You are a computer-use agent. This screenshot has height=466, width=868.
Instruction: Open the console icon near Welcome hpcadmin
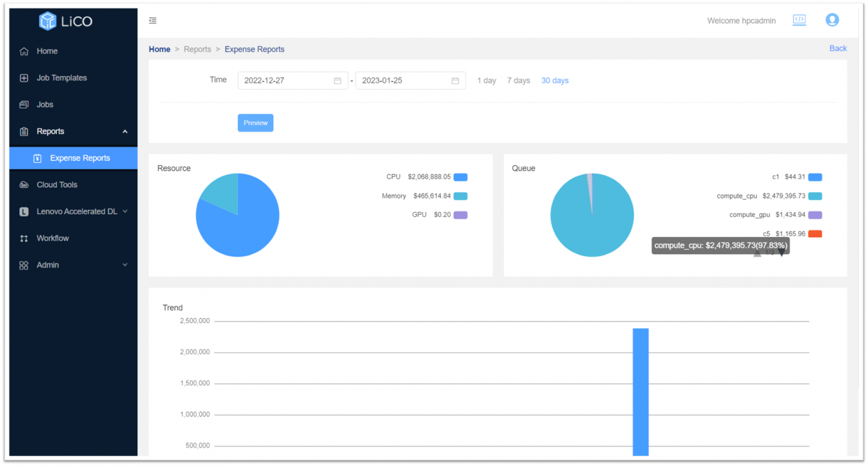(x=799, y=20)
